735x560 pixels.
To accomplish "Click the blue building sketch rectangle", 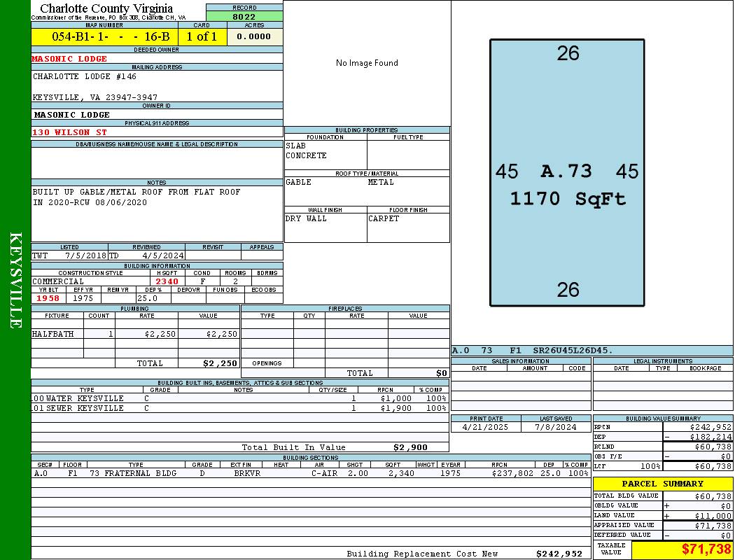I will pyautogui.click(x=567, y=172).
